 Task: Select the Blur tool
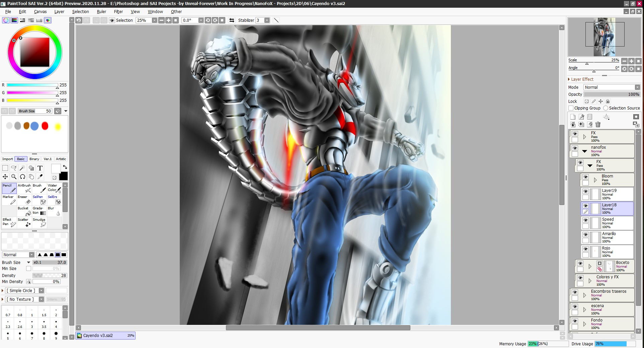tap(54, 211)
